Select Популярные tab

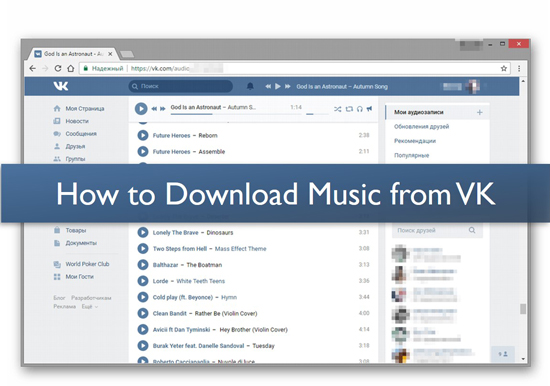(411, 155)
